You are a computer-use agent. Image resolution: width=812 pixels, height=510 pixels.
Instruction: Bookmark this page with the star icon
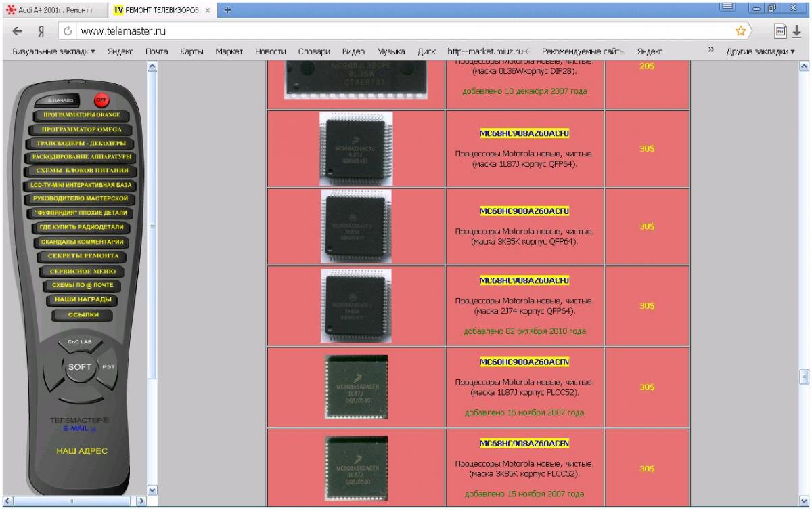pyautogui.click(x=741, y=30)
